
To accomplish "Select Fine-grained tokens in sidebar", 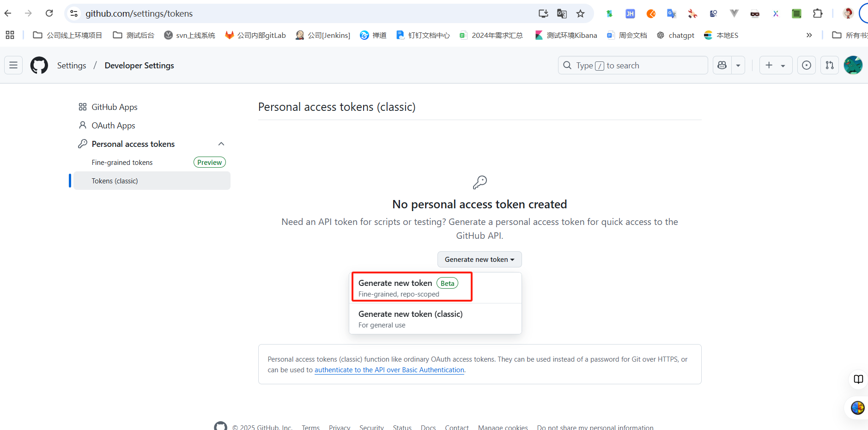I will point(122,162).
